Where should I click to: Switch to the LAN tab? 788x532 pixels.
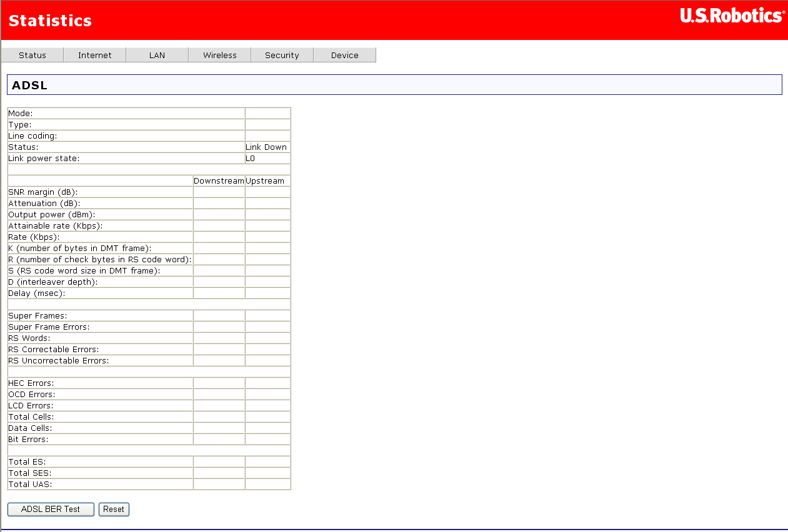[x=157, y=55]
